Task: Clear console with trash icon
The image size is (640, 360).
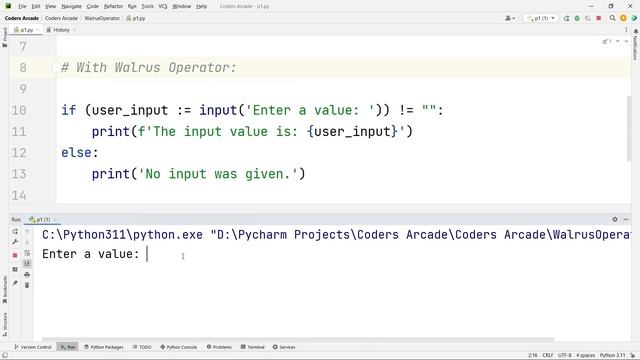Action: (x=27, y=285)
